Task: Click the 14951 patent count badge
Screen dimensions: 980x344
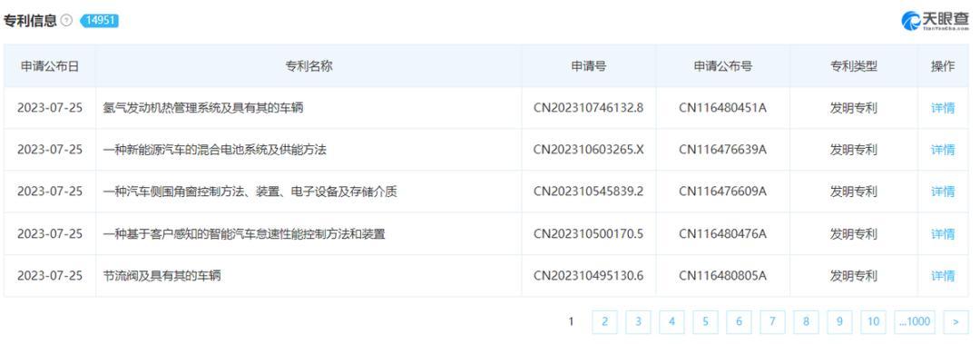Action: (100, 21)
